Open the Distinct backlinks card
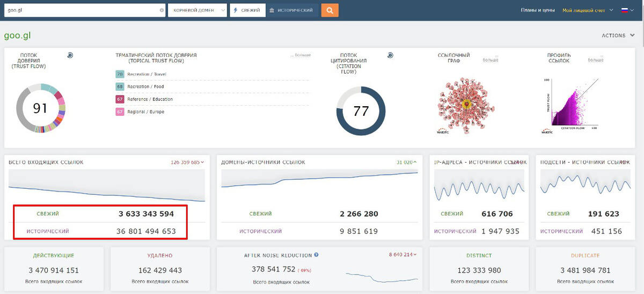The width and height of the screenshot is (644, 294). [479, 268]
